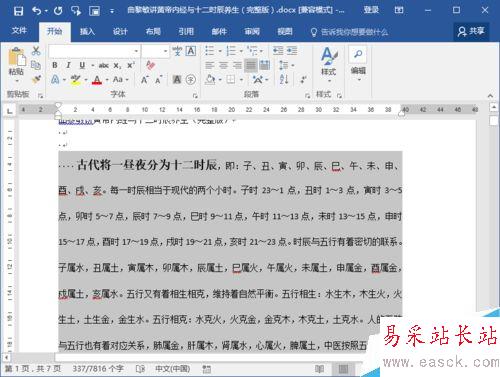
Task: Click the Chinese language indicator
Action: click(173, 368)
